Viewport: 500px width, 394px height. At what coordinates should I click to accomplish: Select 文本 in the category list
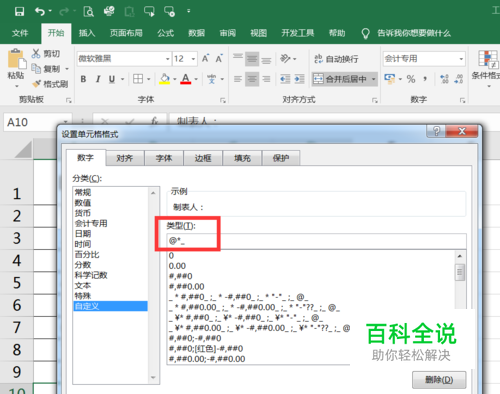tap(110, 286)
